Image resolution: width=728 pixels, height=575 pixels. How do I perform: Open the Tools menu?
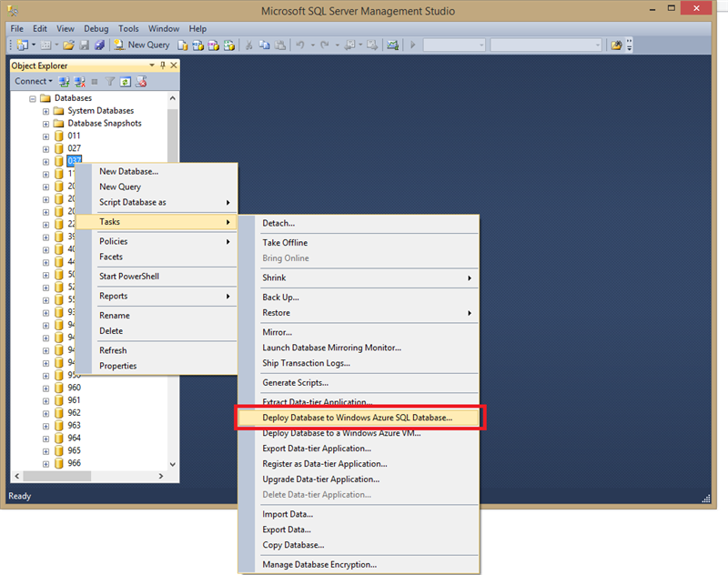pyautogui.click(x=128, y=29)
